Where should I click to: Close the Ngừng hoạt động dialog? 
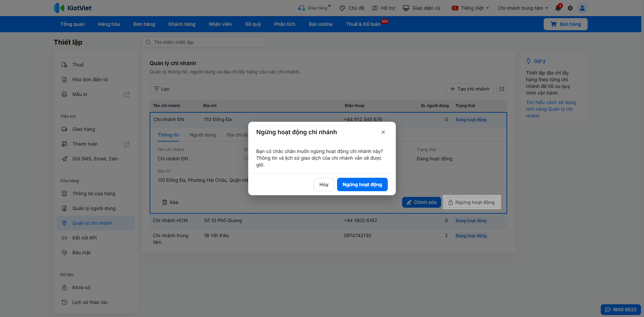click(x=383, y=132)
